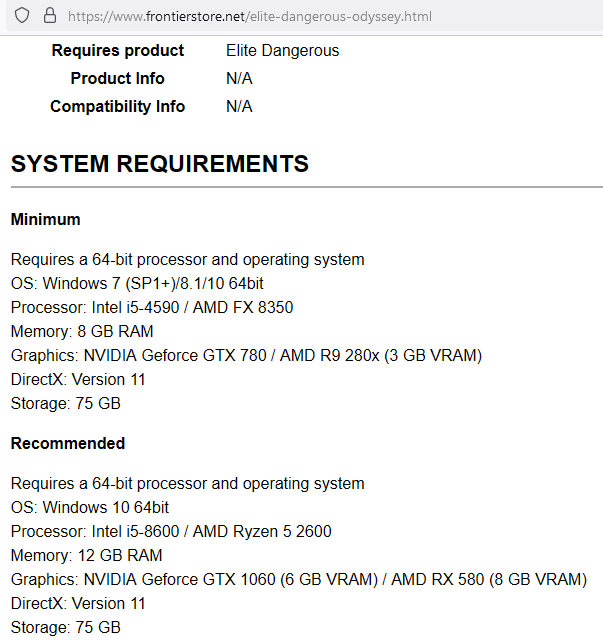The width and height of the screenshot is (603, 642).
Task: Click the 12 GB RAM memory line
Action: pyautogui.click(x=87, y=556)
